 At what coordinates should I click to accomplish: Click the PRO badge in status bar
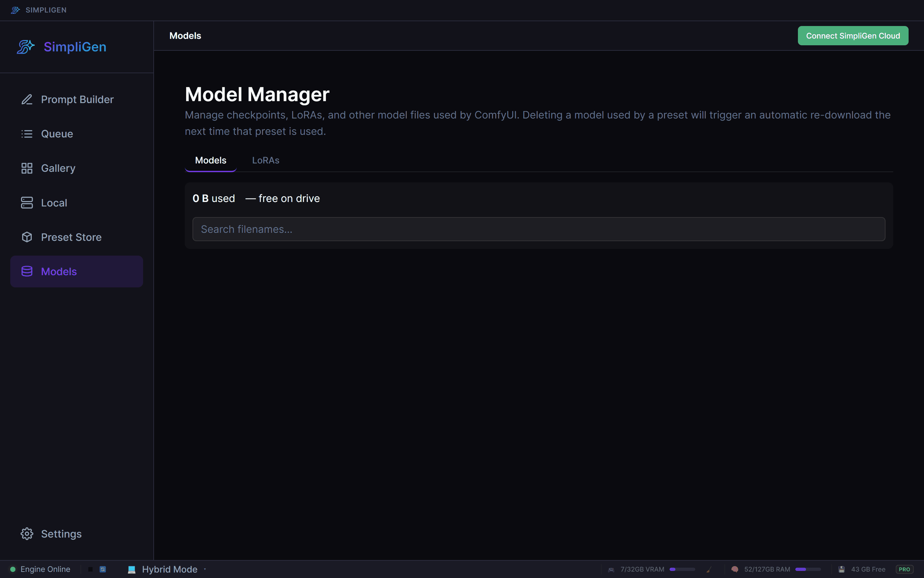pyautogui.click(x=904, y=569)
